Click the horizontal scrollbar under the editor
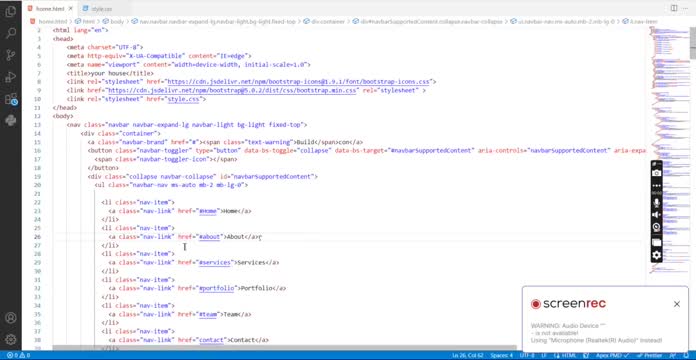The height and width of the screenshot is (360, 696). [284, 348]
